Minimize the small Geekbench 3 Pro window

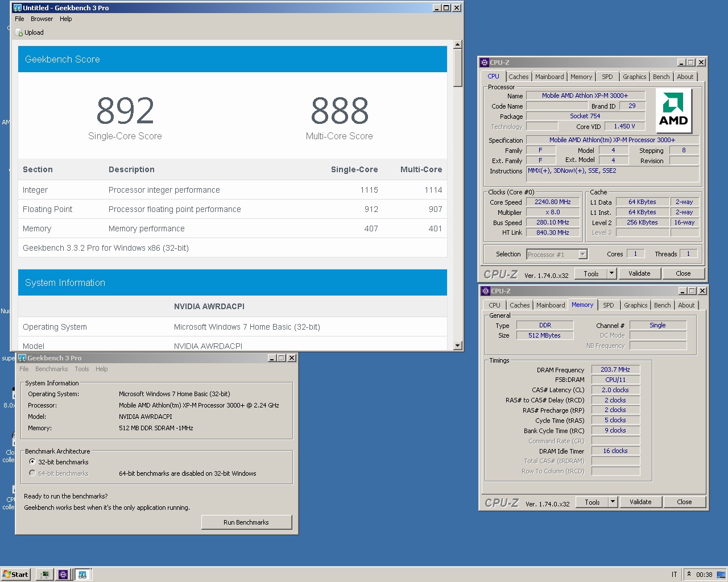click(272, 358)
